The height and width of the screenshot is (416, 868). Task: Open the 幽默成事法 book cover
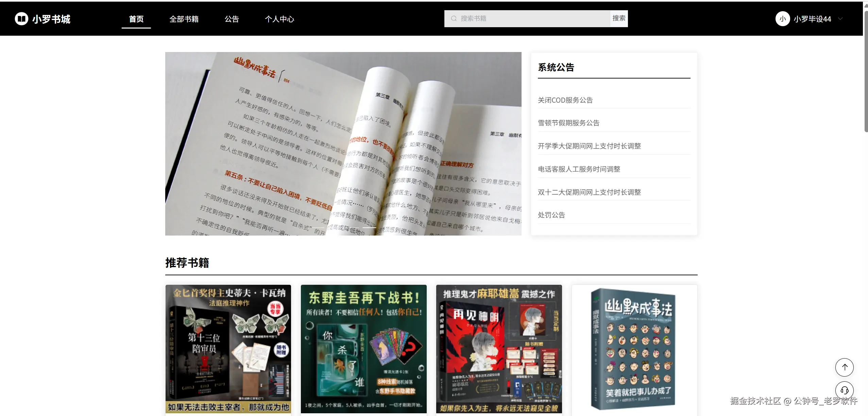click(634, 348)
